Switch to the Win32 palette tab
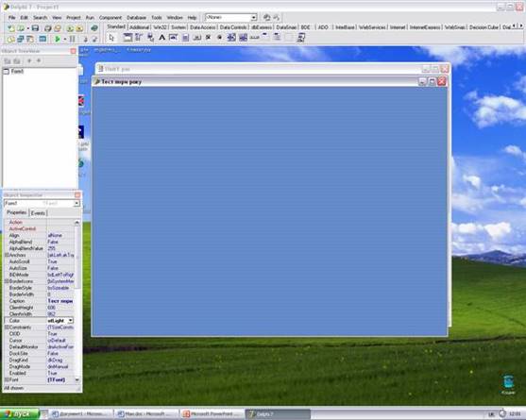526x420 pixels. [160, 27]
